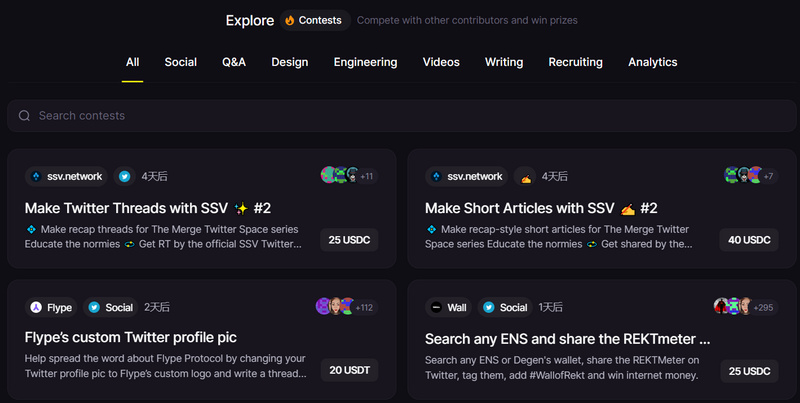The image size is (800, 403).
Task: Select the Design tab
Action: coord(289,62)
